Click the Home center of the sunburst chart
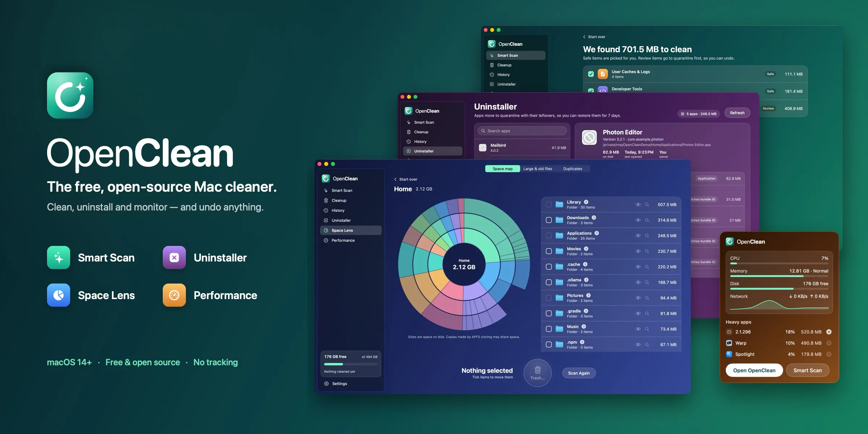Viewport: 868px width, 434px height. pyautogui.click(x=464, y=264)
